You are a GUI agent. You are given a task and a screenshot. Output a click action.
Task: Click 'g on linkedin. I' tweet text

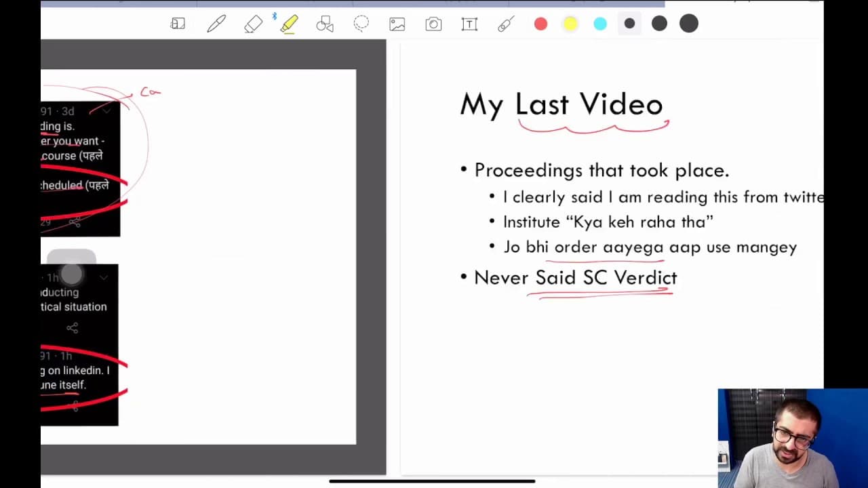(75, 371)
